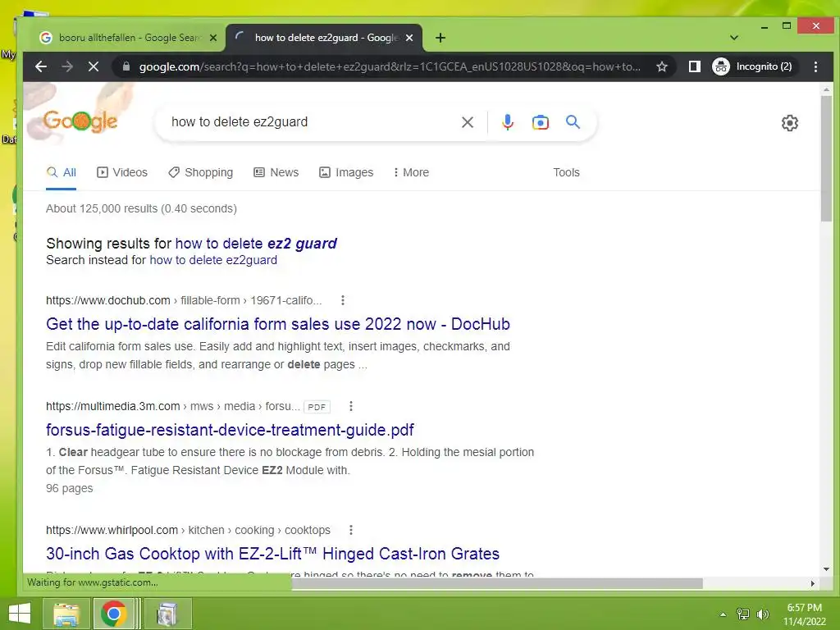Image resolution: width=840 pixels, height=630 pixels.
Task: Select the 'how to delete ez2guard' tab
Action: (324, 38)
